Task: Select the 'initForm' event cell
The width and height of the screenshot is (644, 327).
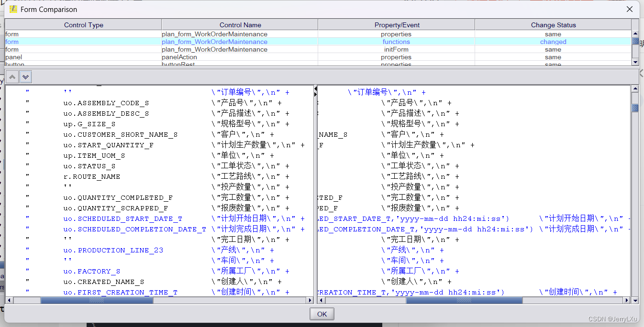Action: click(396, 49)
